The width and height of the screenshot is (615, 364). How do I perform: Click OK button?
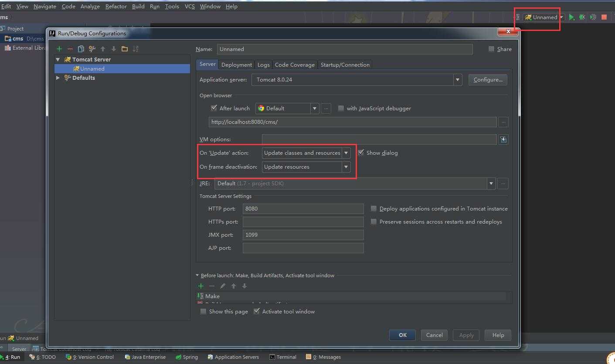[x=403, y=335]
